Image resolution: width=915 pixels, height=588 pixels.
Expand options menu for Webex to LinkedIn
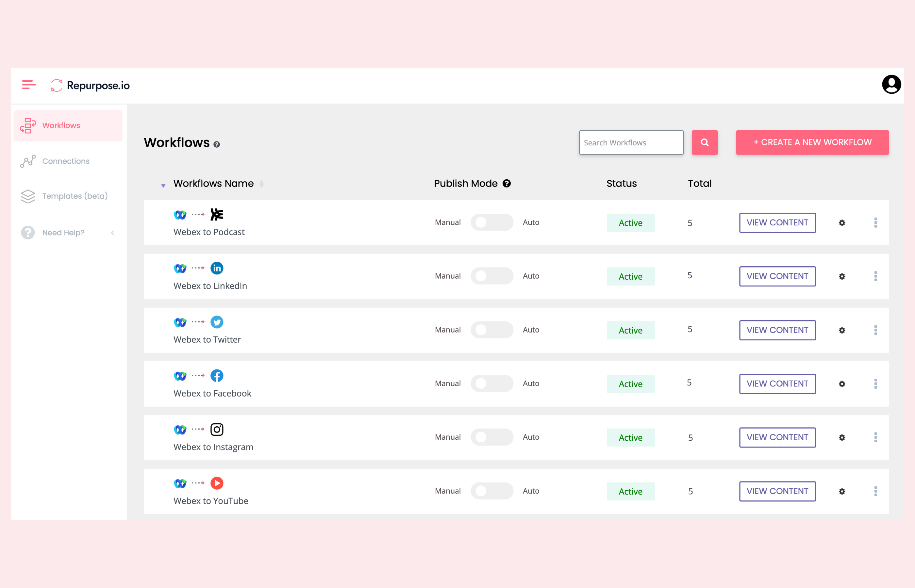click(876, 276)
